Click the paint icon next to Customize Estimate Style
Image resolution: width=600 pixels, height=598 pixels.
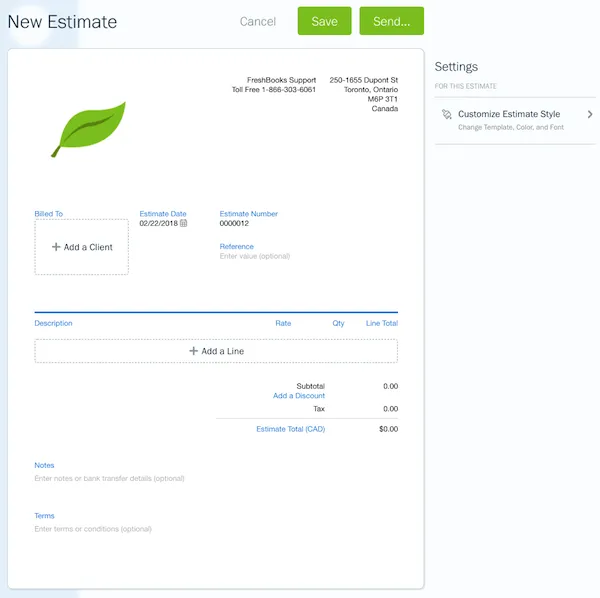pyautogui.click(x=446, y=115)
